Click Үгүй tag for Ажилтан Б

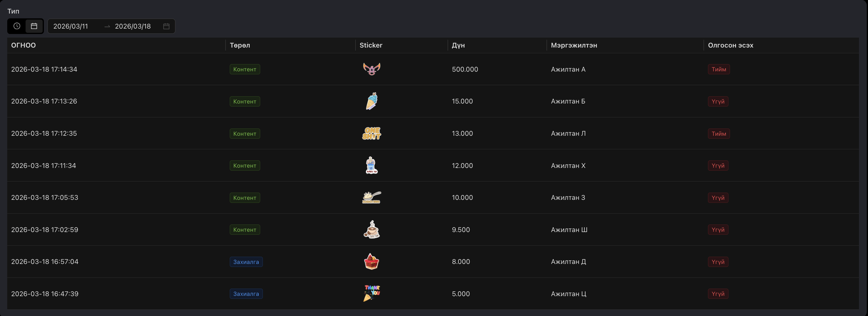(718, 101)
